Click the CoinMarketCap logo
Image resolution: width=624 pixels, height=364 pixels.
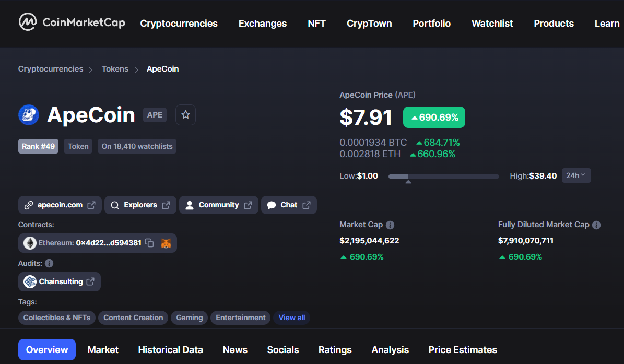[x=72, y=22]
